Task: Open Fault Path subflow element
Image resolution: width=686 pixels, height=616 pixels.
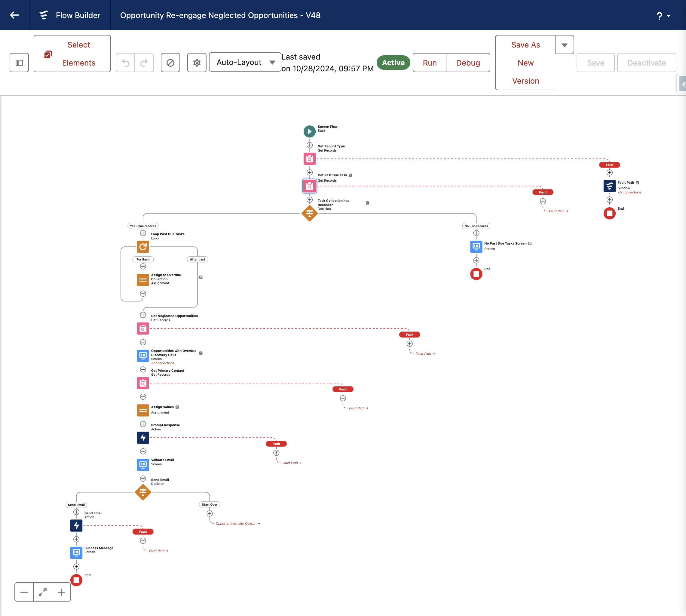Action: click(610, 186)
